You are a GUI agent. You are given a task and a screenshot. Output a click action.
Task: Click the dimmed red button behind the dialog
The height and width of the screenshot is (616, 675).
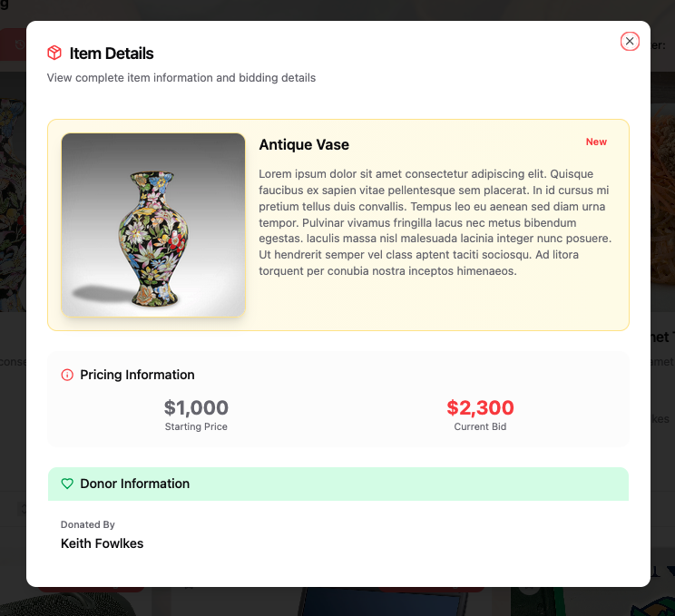click(x=13, y=44)
